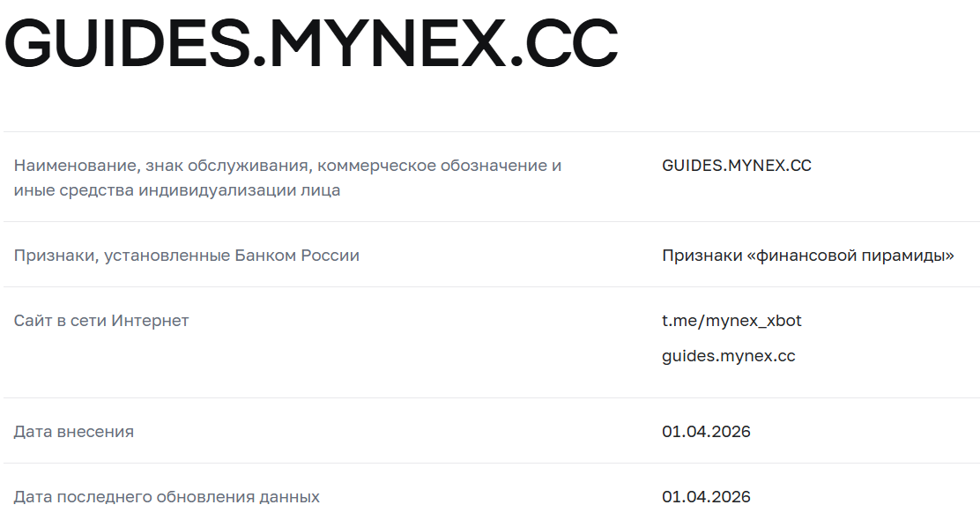Click the line "иные средства индивидуализации лица"

click(176, 189)
